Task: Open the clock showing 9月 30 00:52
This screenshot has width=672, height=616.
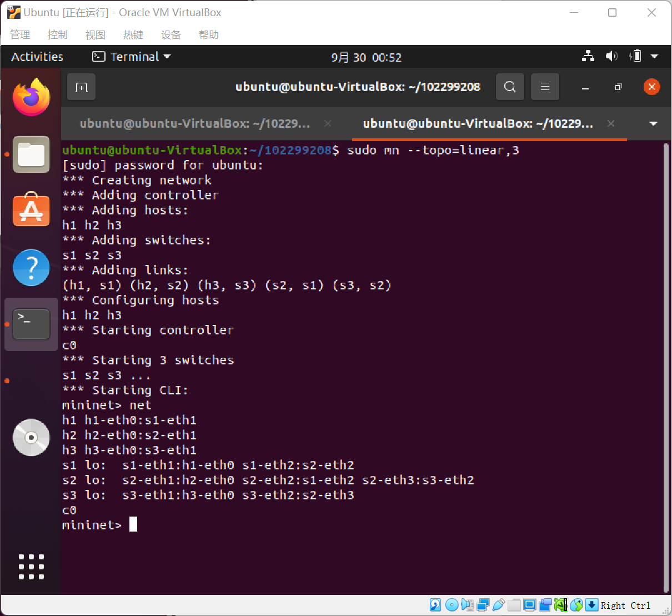Action: click(x=366, y=57)
